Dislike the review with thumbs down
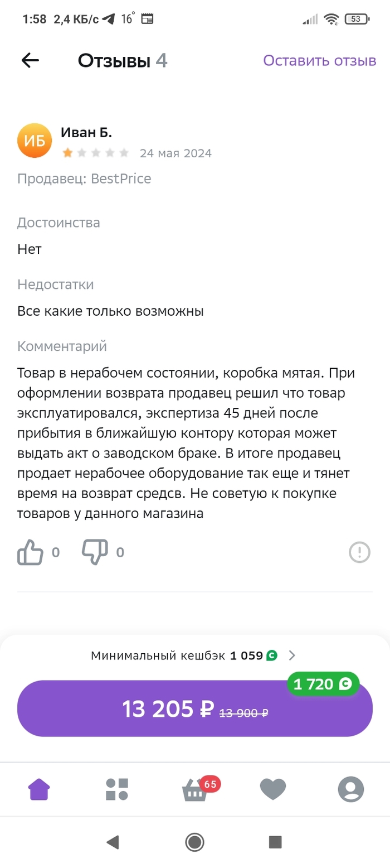 (x=95, y=552)
